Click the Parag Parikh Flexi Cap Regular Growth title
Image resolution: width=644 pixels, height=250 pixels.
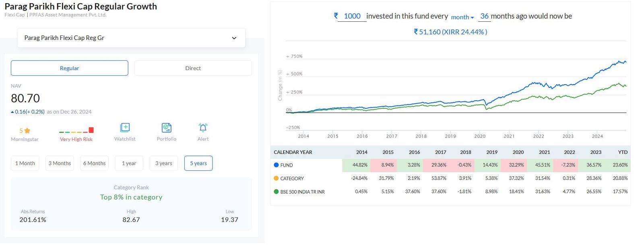80,6
